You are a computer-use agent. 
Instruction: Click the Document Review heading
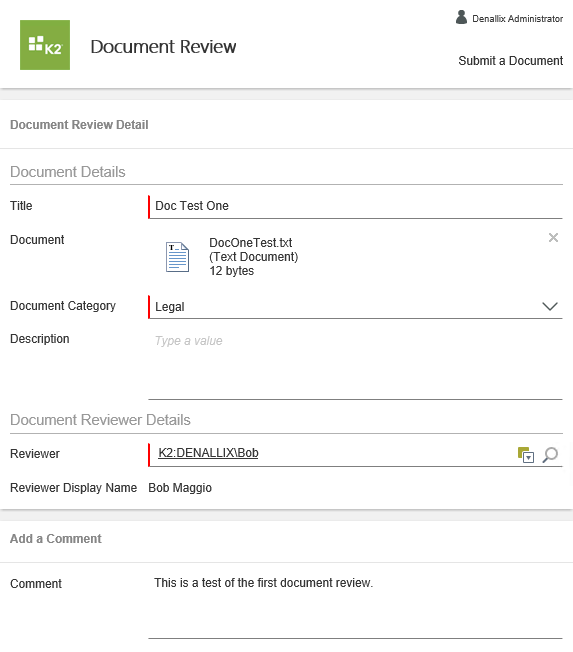[x=163, y=47]
